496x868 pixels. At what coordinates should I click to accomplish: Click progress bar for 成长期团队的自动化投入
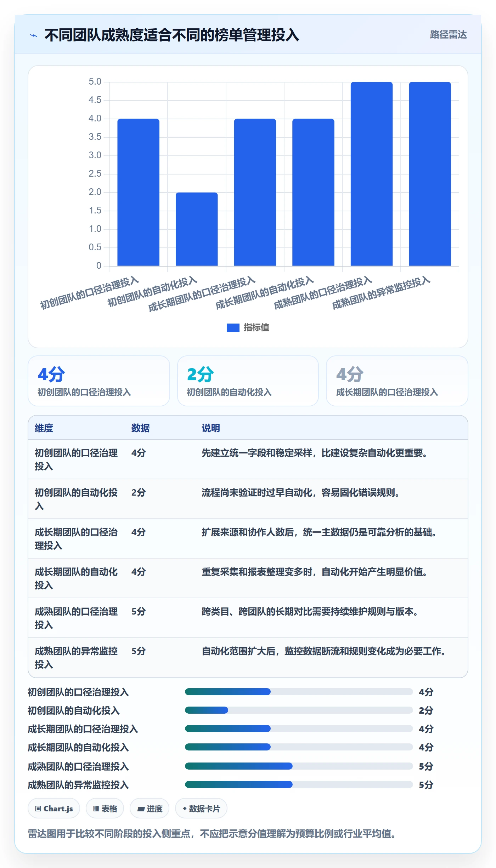pyautogui.click(x=299, y=747)
